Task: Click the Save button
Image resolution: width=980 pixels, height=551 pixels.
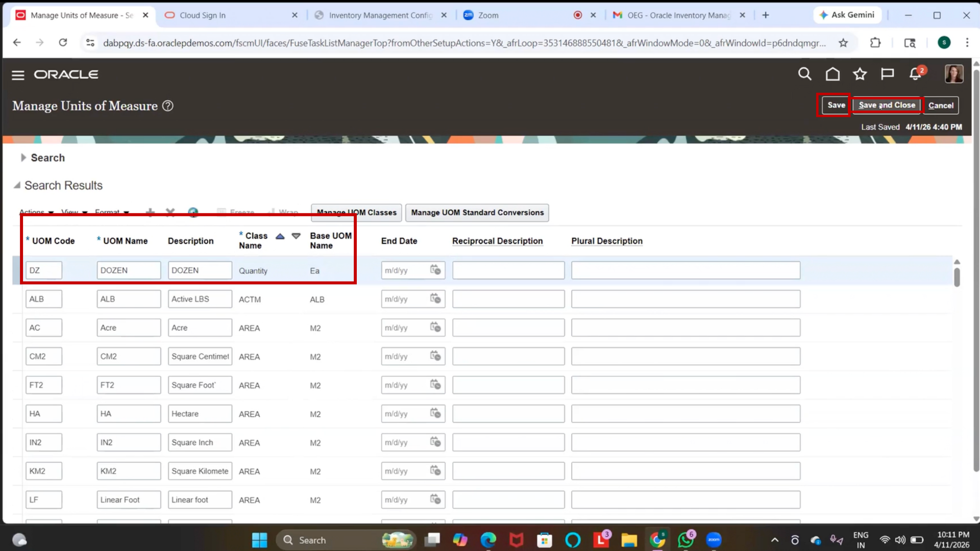Action: coord(836,105)
